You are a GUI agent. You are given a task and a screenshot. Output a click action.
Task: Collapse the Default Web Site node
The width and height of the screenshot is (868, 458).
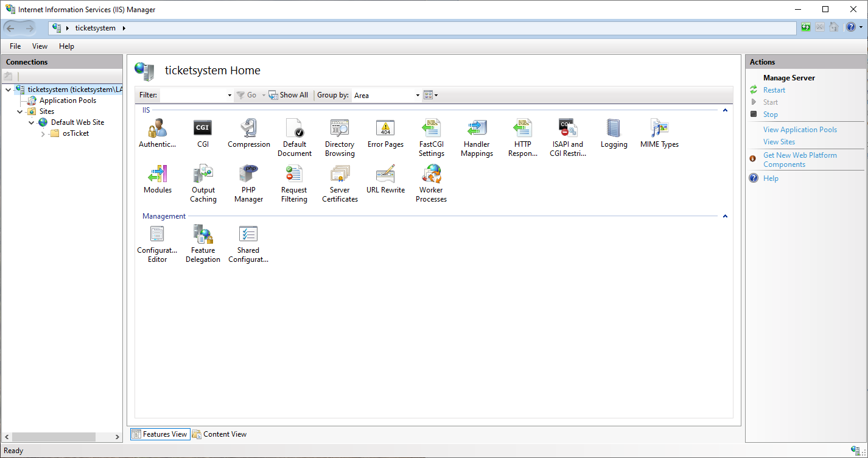pyautogui.click(x=32, y=122)
